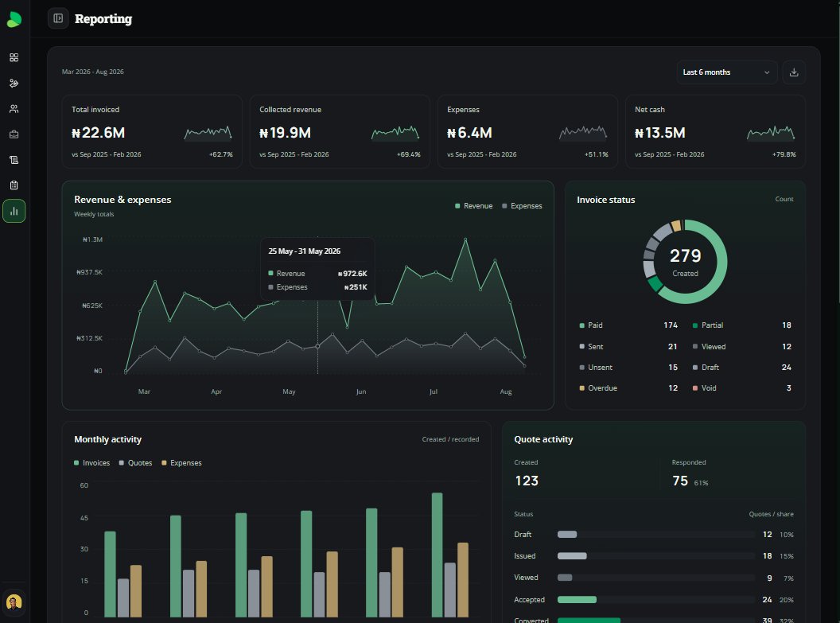Screen dimensions: 840x623
Task: Toggle Quotes series in Monthly activity legend
Action: pyautogui.click(x=135, y=463)
